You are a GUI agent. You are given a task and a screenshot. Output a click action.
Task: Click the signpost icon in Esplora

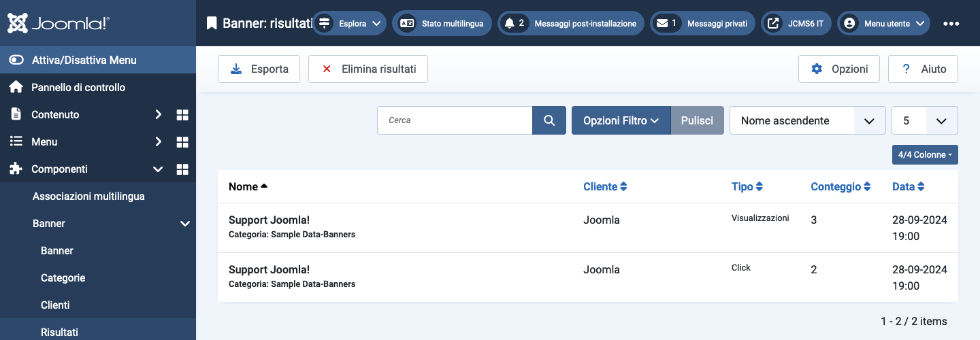click(324, 23)
